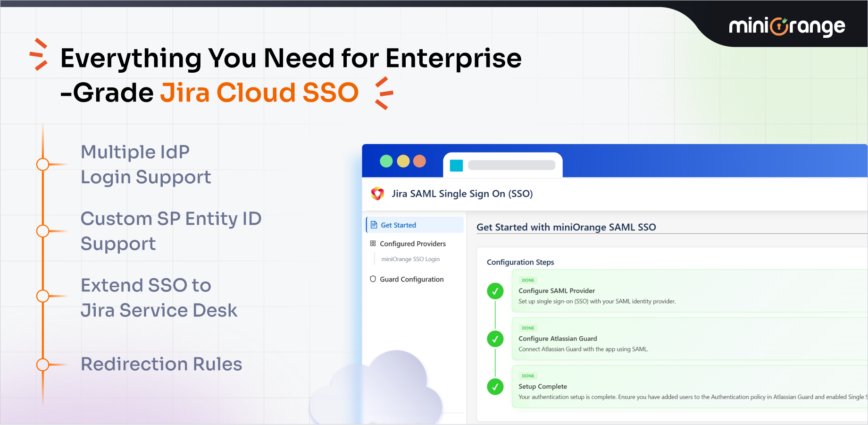Click the Configuration Steps label
The width and height of the screenshot is (868, 425).
[520, 262]
